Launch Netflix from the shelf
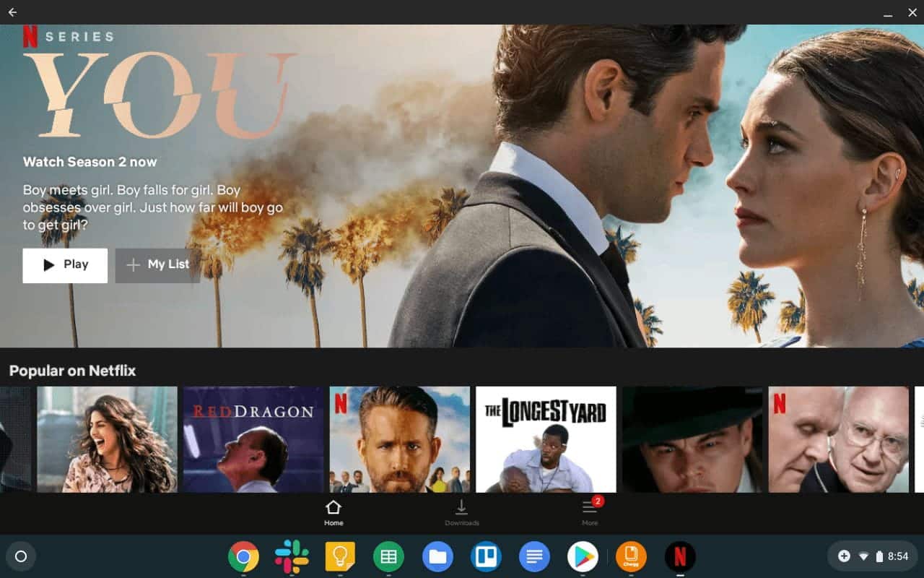924x578 pixels. tap(679, 556)
